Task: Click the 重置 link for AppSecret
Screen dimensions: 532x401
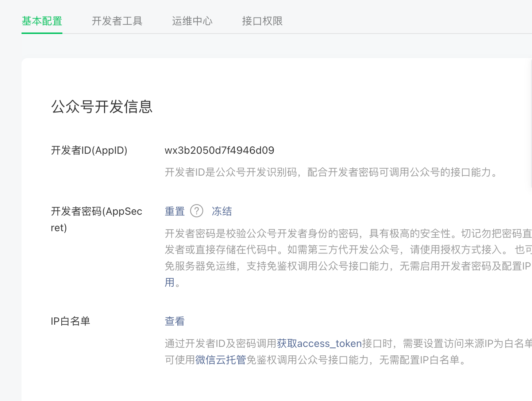Action: (175, 211)
